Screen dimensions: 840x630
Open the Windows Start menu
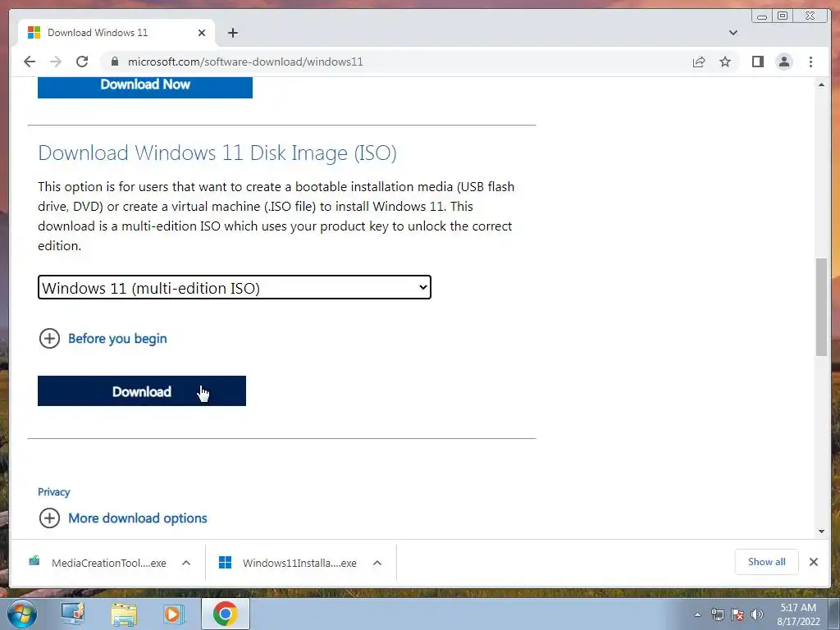tap(22, 614)
